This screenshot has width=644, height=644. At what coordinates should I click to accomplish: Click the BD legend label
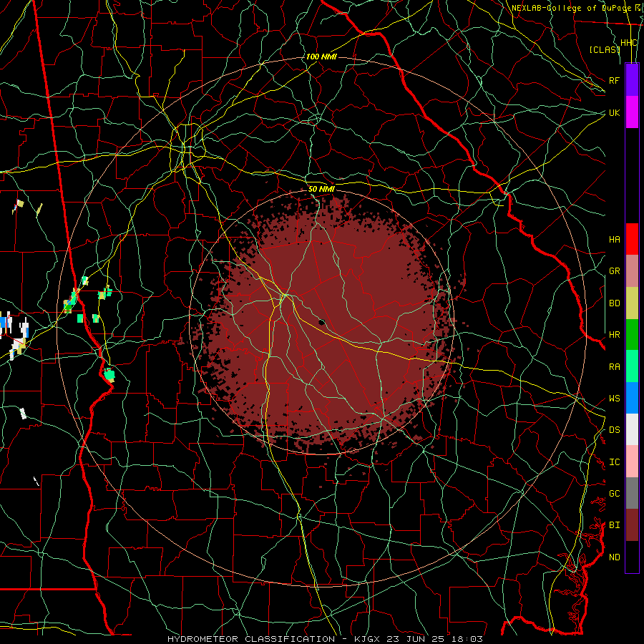pyautogui.click(x=614, y=303)
